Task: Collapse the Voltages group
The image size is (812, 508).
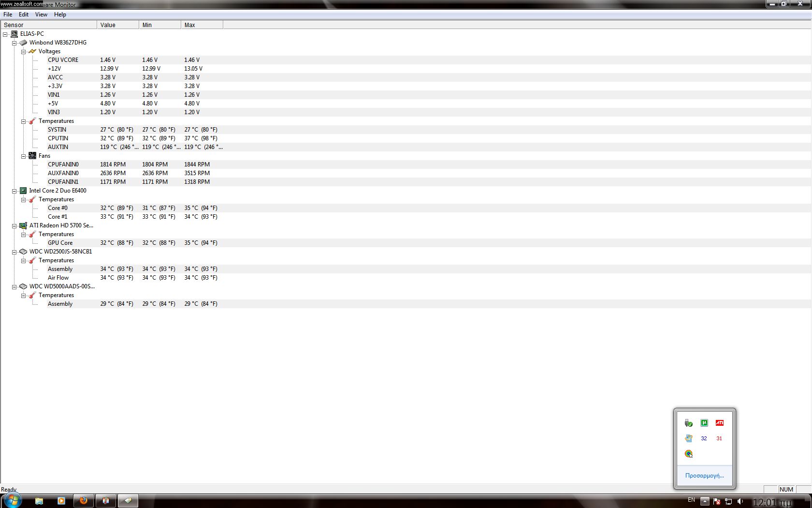Action: coord(23,52)
